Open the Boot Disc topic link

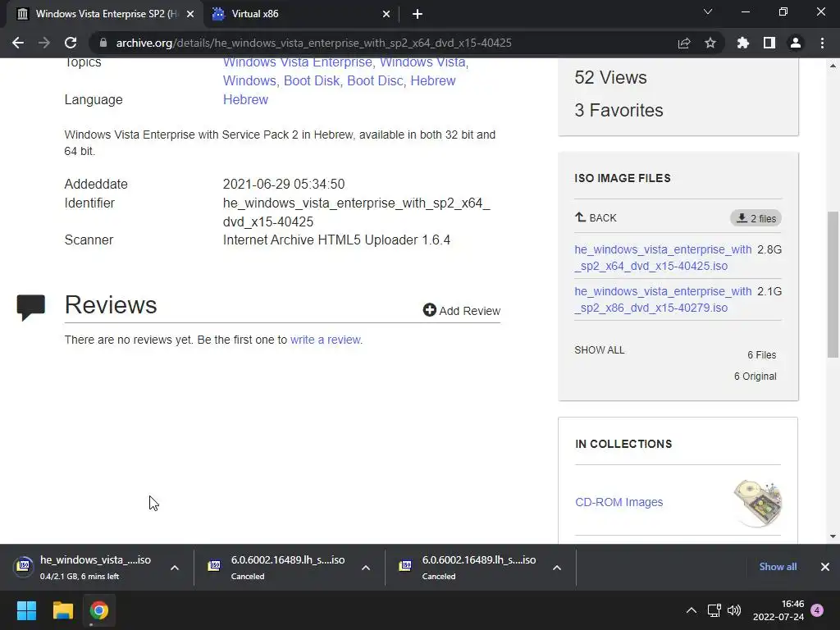pos(375,81)
